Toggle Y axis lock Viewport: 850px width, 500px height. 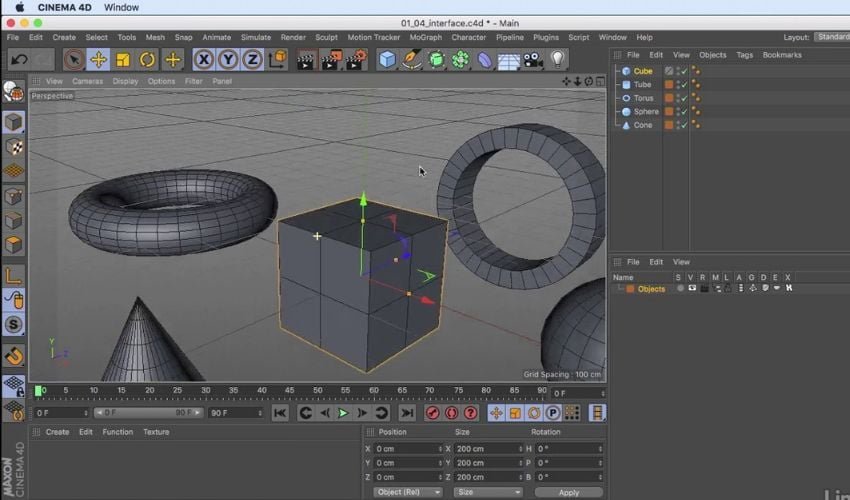point(228,59)
